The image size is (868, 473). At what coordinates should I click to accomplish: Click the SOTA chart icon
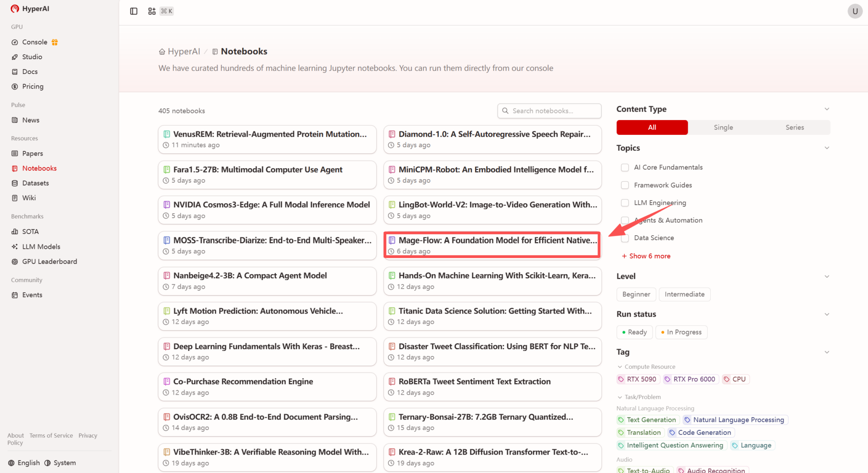pos(14,232)
